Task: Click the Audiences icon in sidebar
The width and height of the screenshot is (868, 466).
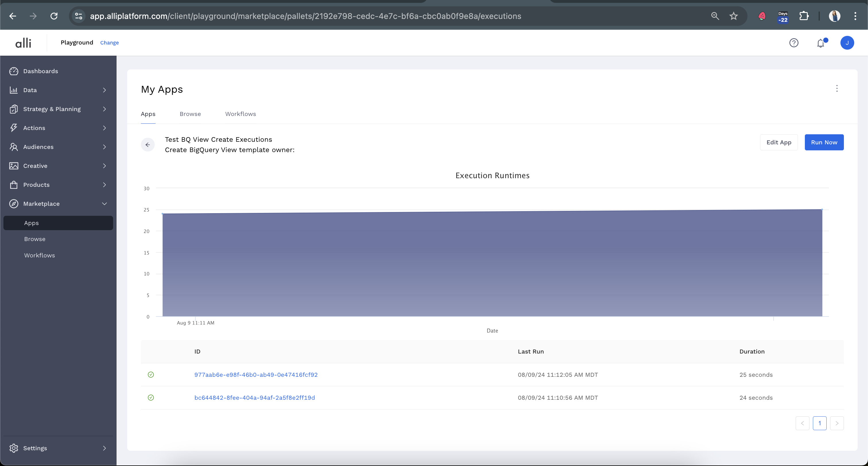Action: click(x=14, y=147)
